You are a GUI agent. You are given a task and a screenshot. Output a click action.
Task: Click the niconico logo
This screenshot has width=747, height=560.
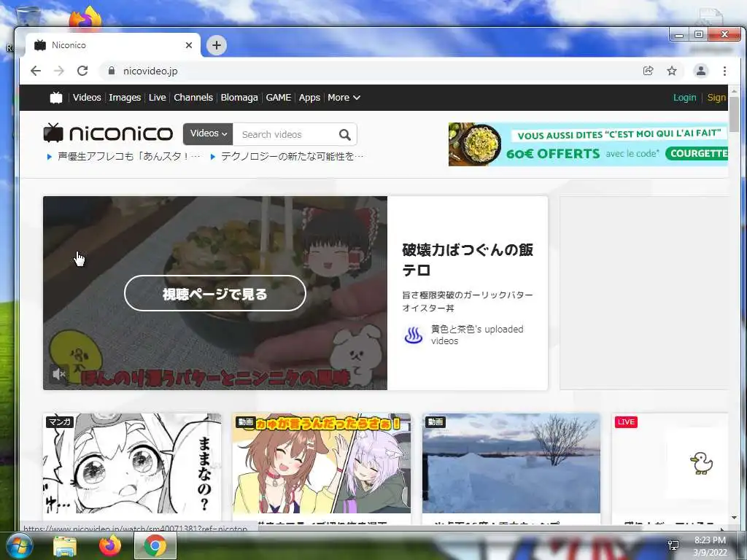108,133
